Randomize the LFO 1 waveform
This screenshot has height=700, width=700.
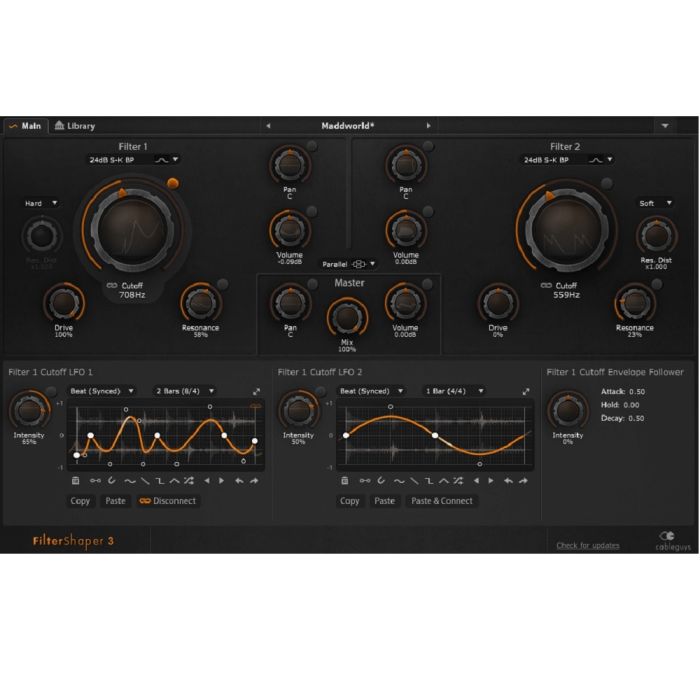(189, 481)
